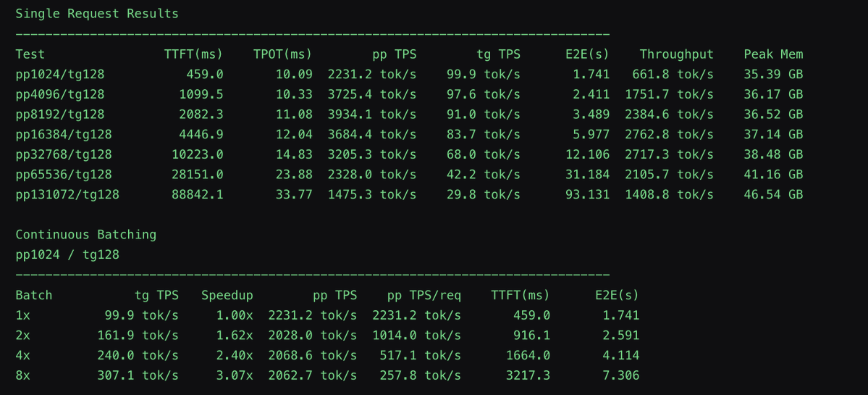Click the batch E2E value 4.114
This screenshot has height=395, width=868.
[621, 355]
